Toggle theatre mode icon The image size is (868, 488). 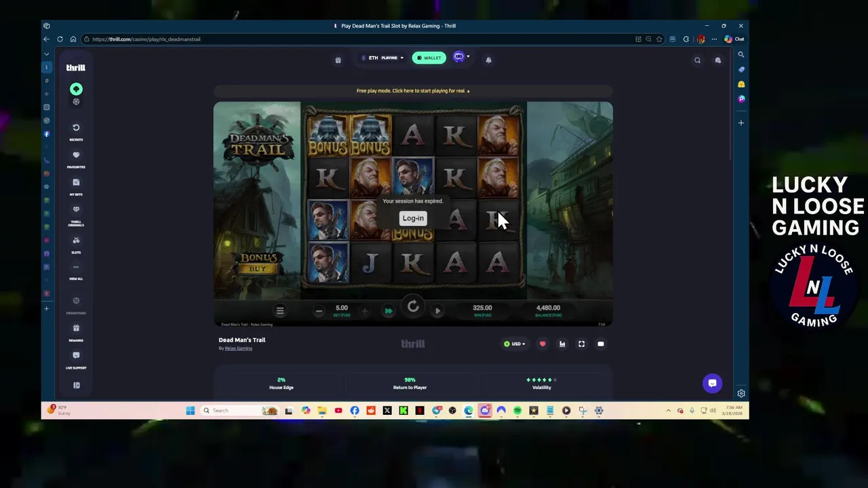tap(601, 344)
